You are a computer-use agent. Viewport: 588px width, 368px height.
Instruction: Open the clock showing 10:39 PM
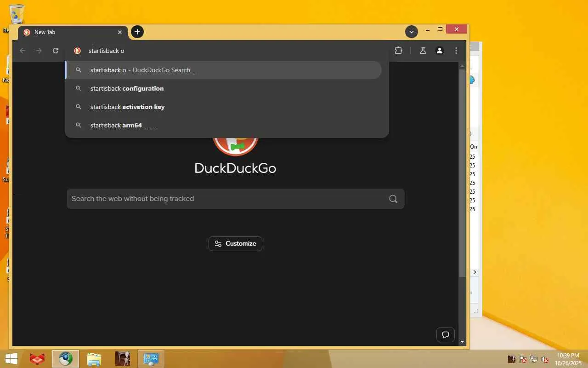click(x=568, y=359)
